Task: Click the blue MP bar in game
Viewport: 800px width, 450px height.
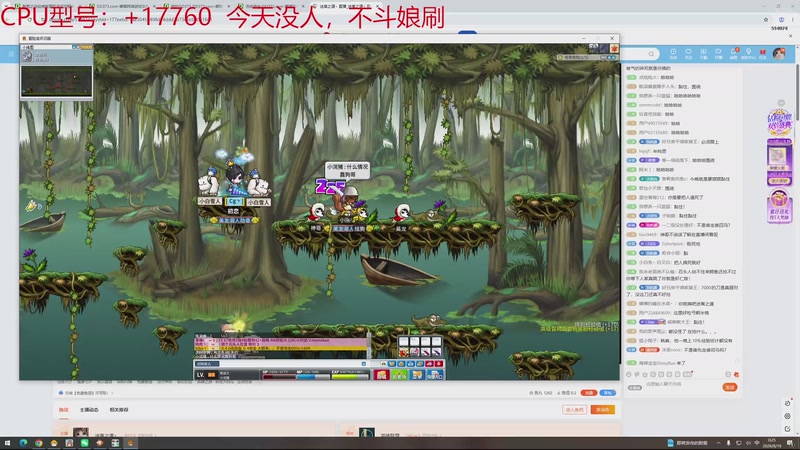Action: coord(313,377)
